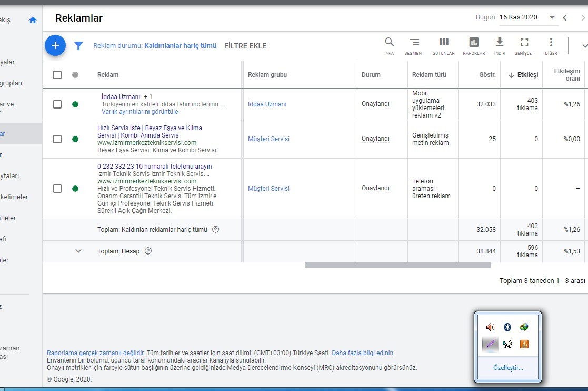Check the İddaa Uzmanı ad row checkbox
Viewport: 588px width, 391px height.
click(x=57, y=104)
